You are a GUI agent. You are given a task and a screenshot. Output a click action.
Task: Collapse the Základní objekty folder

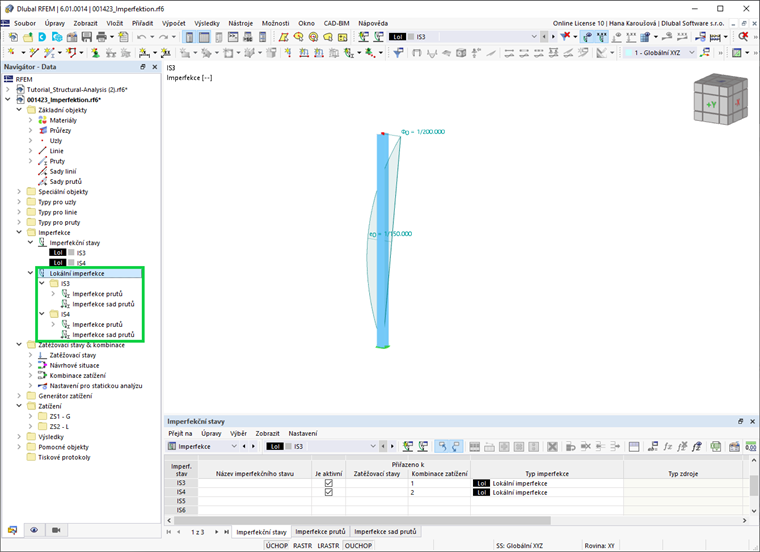pyautogui.click(x=19, y=110)
